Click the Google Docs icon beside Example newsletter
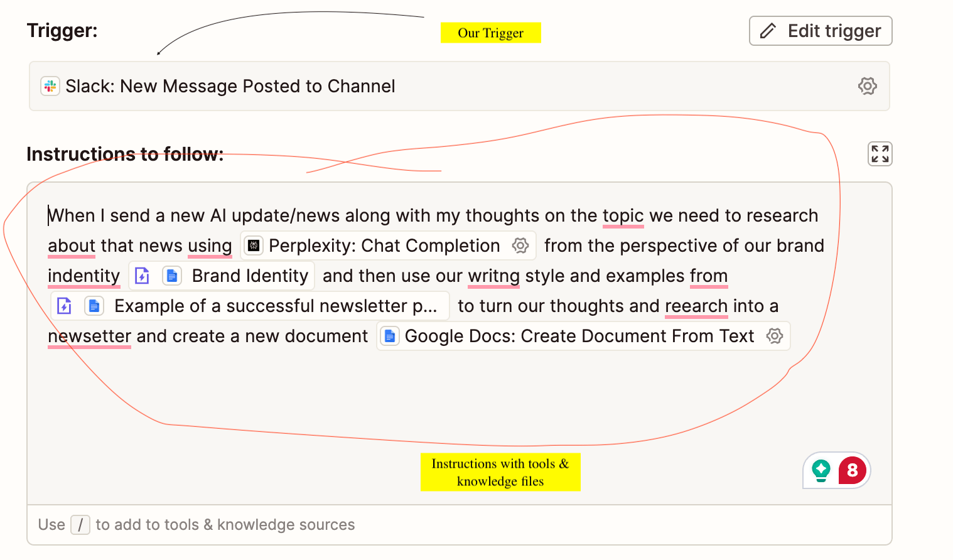 [x=94, y=306]
